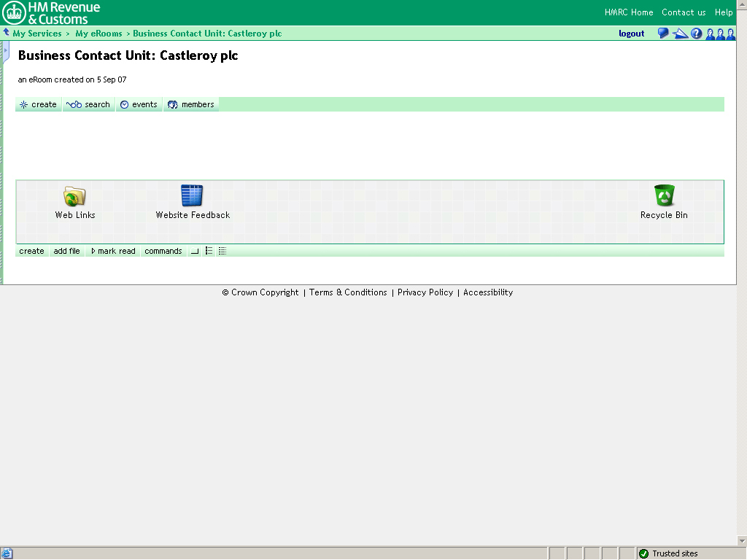Navigate to My eRooms breadcrumb
This screenshot has width=747, height=560.
[98, 33]
